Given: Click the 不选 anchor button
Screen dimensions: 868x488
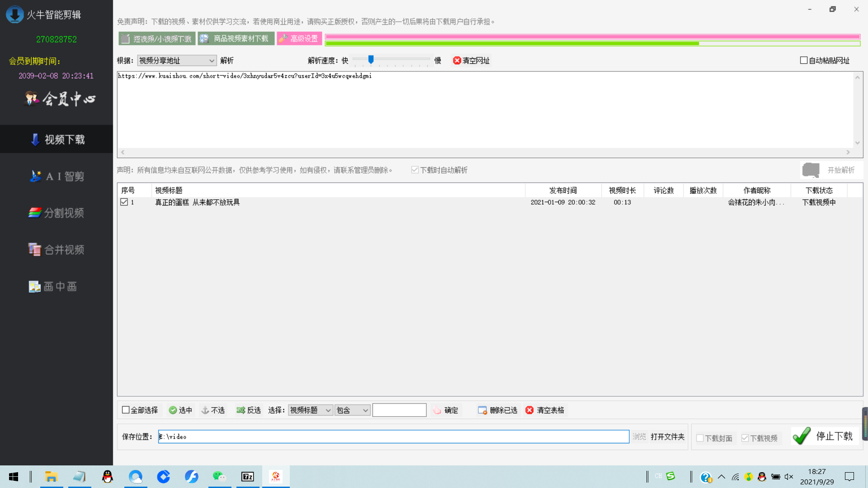Looking at the screenshot, I should (x=213, y=410).
